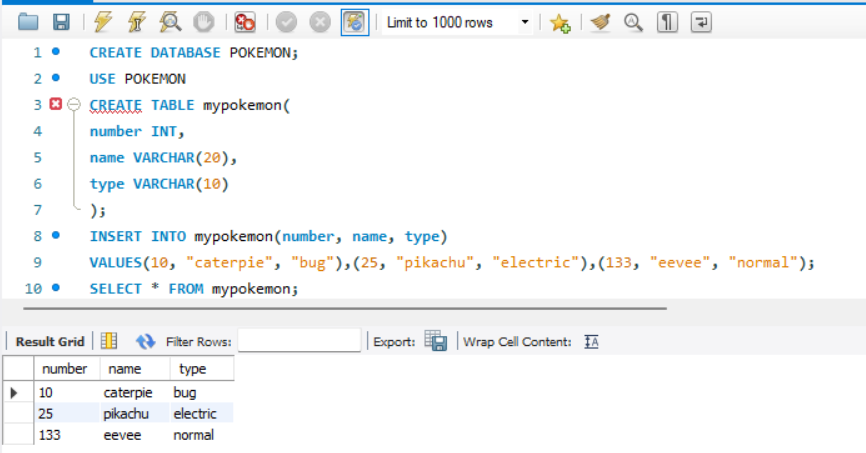Image resolution: width=866 pixels, height=453 pixels.
Task: Click the underlined CREATE keyword on line 3
Action: [115, 105]
